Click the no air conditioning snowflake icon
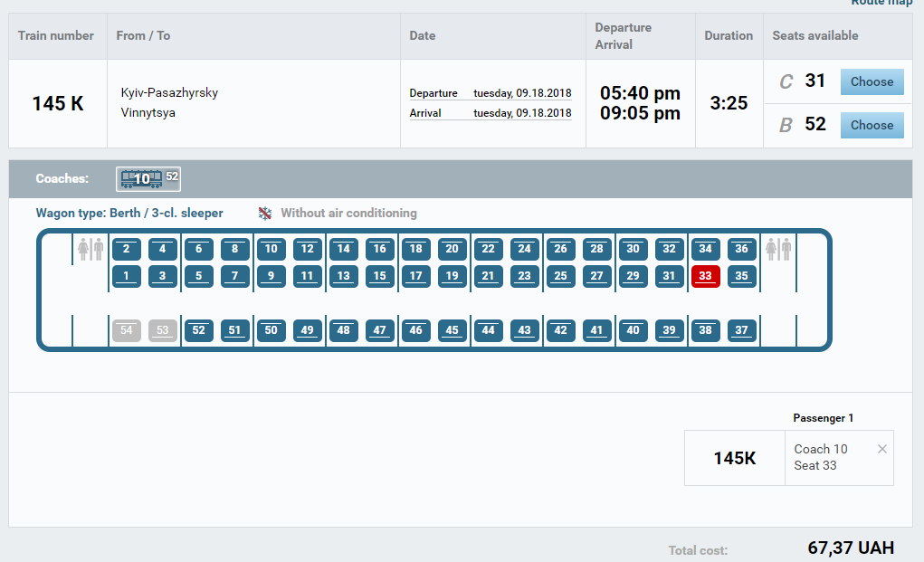The image size is (924, 562). coord(265,214)
